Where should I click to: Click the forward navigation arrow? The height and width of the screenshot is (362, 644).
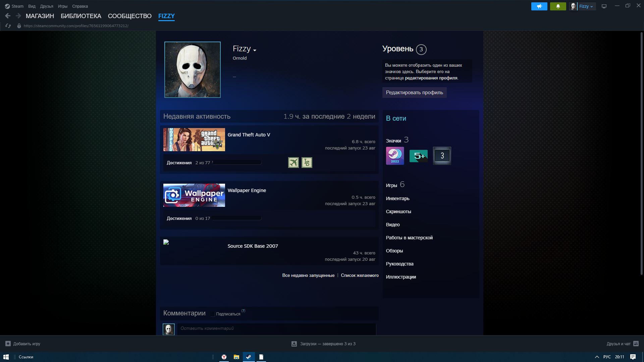pyautogui.click(x=18, y=16)
